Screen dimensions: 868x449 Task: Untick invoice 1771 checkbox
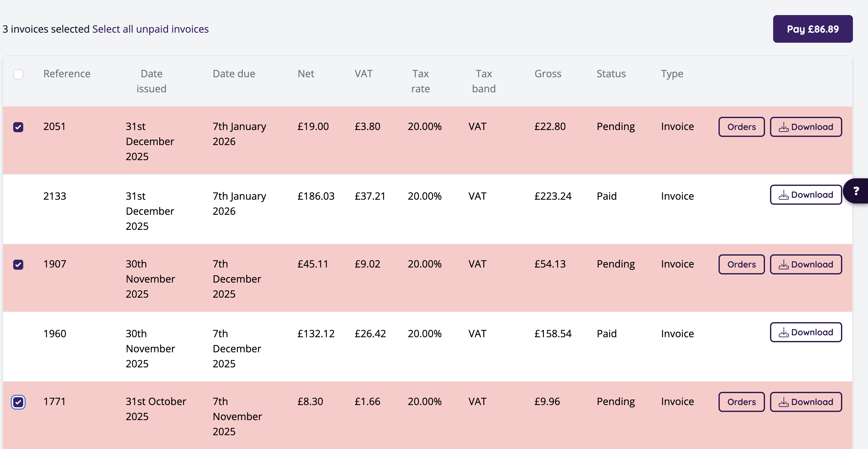[x=18, y=402]
